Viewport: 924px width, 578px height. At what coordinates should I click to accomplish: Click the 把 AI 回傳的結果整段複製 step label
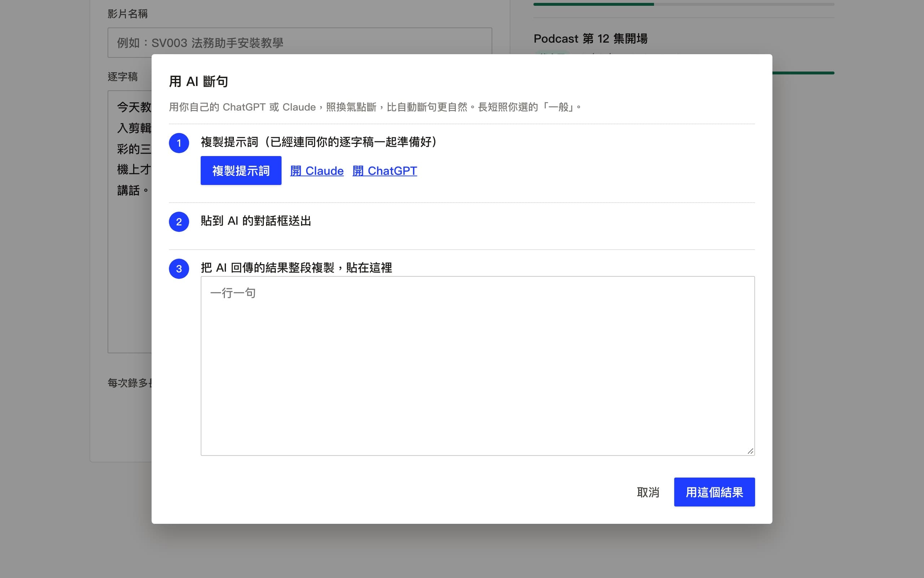click(296, 268)
